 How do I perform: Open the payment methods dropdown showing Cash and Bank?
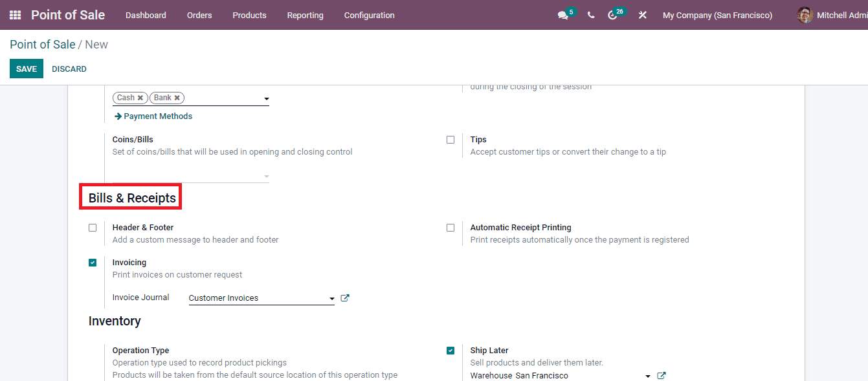pos(266,98)
